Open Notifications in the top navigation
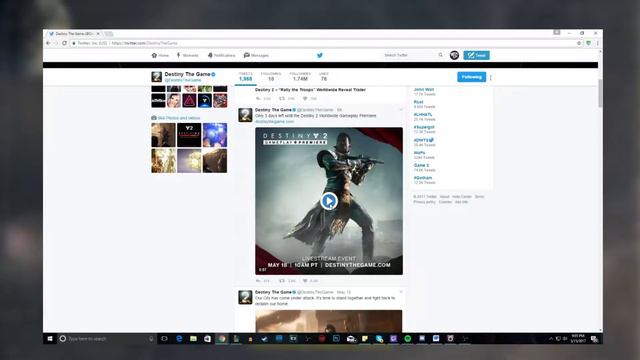 (x=222, y=55)
